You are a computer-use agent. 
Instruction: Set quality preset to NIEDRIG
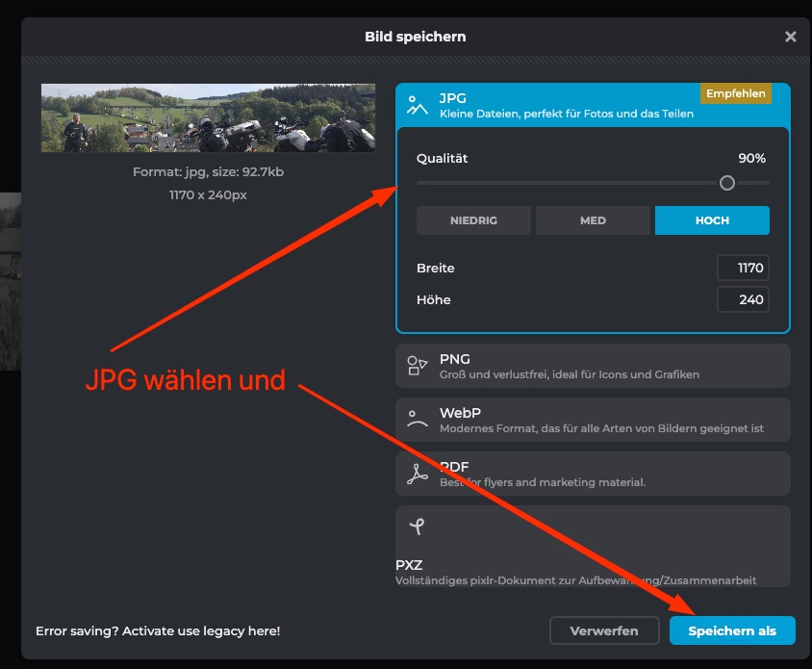473,220
